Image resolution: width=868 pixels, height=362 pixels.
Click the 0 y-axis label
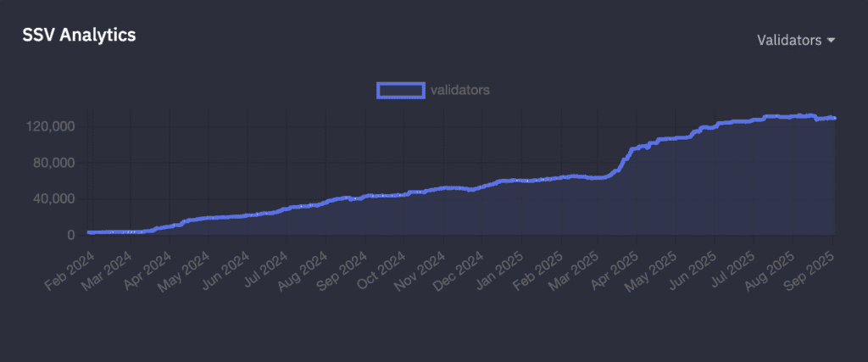point(71,235)
